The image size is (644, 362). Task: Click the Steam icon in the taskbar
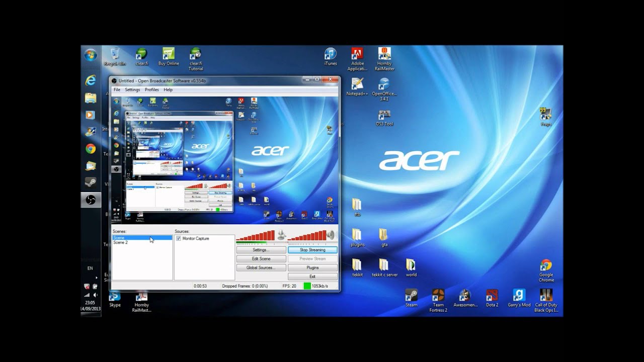[91, 182]
